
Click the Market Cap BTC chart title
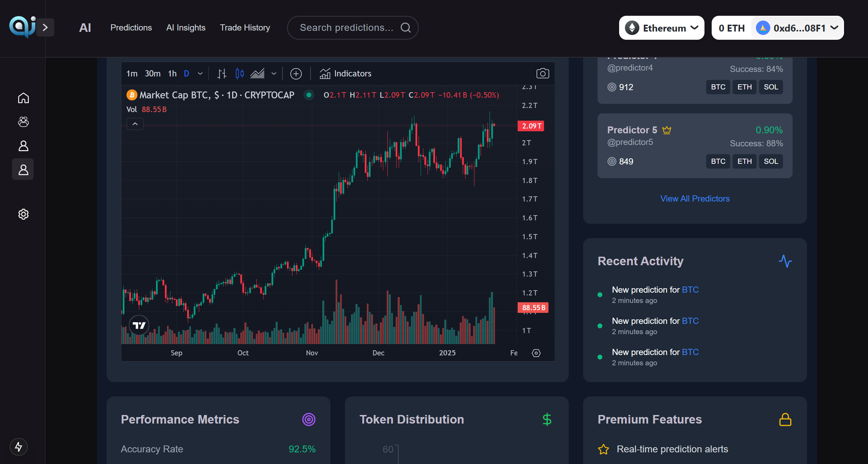pos(217,95)
